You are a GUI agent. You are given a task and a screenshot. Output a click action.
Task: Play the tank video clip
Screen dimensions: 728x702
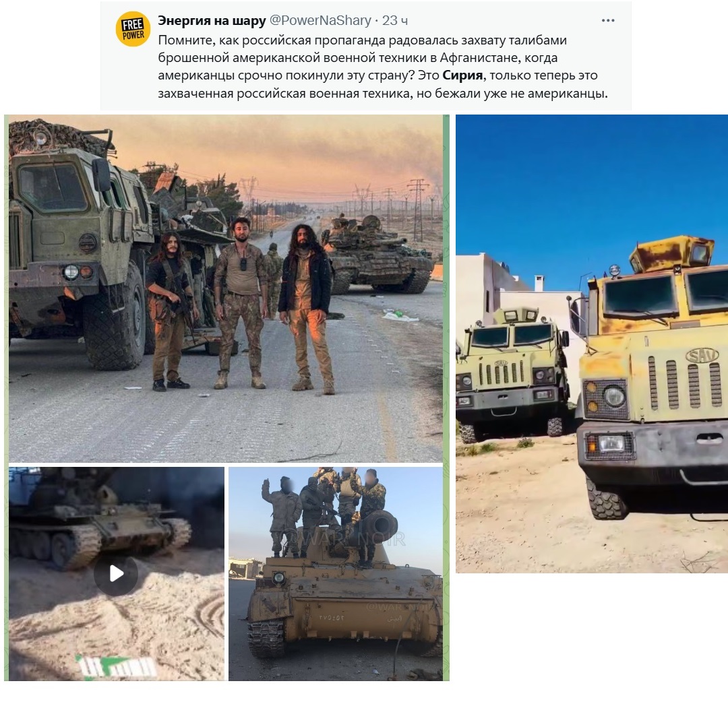tap(116, 573)
